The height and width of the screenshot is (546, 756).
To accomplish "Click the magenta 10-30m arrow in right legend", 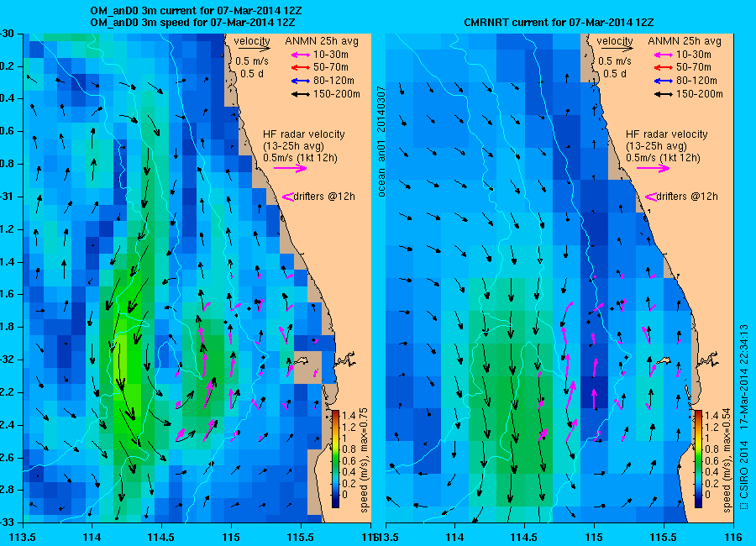I will point(664,55).
